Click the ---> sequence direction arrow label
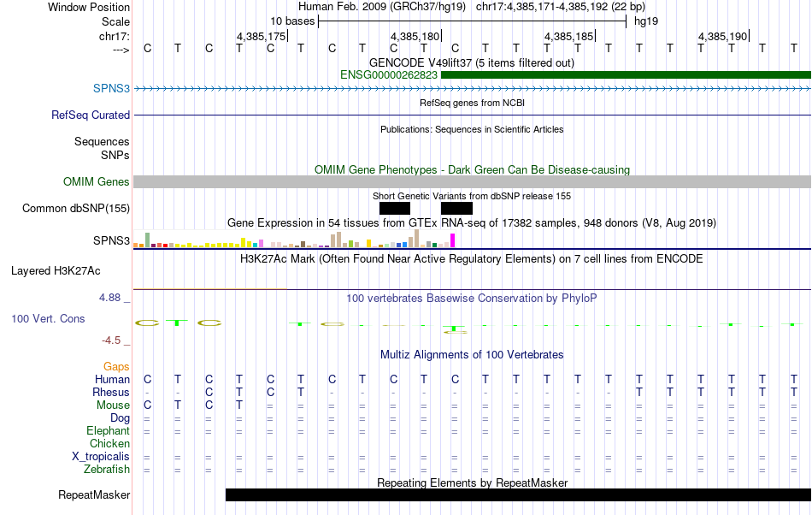812x515 pixels. point(121,50)
